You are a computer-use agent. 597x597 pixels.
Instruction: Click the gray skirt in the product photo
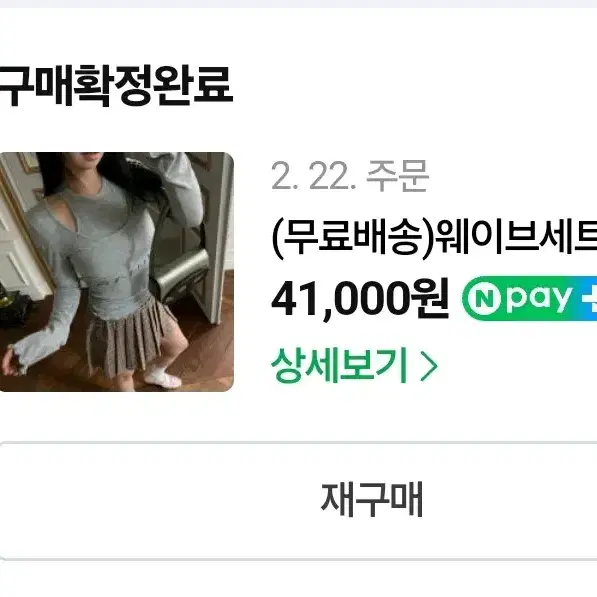point(131,335)
